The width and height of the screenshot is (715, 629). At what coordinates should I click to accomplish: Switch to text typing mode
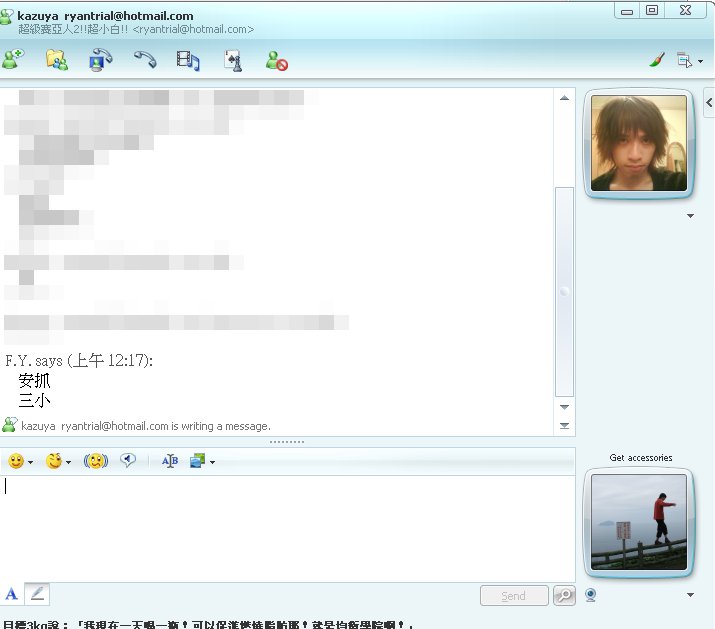click(12, 594)
